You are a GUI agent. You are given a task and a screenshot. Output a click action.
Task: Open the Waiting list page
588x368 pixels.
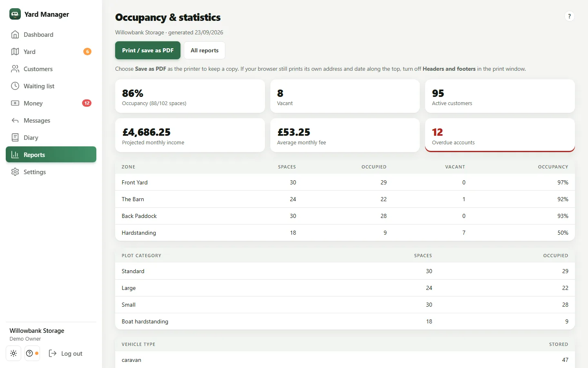(51, 86)
